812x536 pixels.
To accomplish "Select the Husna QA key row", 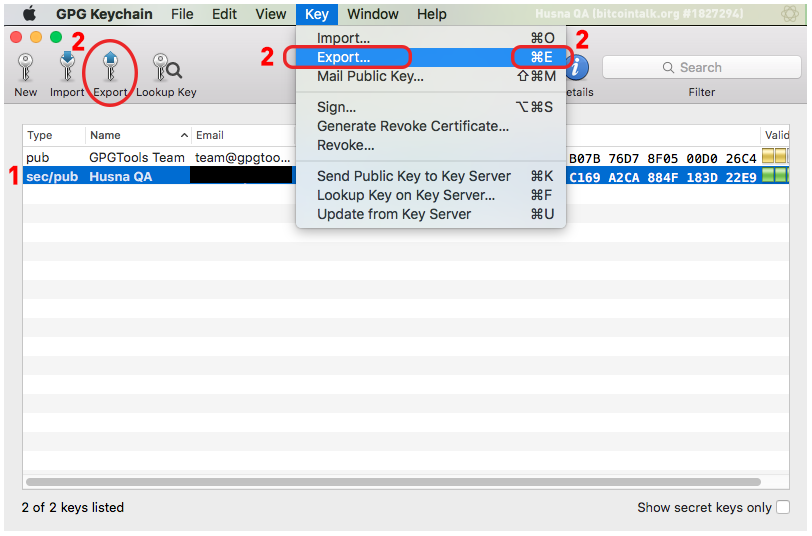I will 405,177.
